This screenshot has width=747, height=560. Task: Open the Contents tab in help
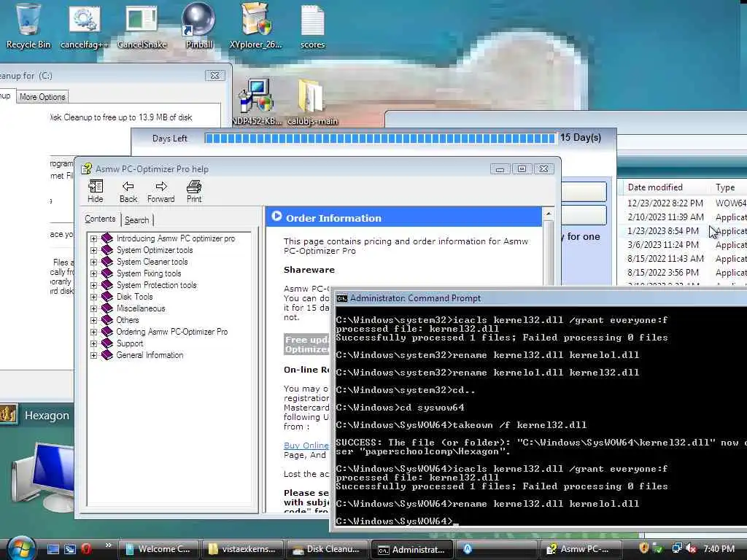[x=100, y=219]
